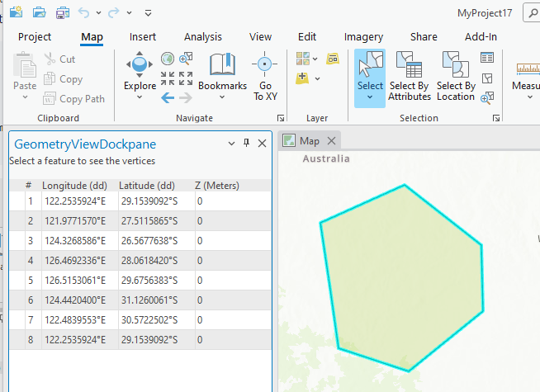Screen dimensions: 540x392
Task: Click the Copy Path button
Action: (x=73, y=99)
